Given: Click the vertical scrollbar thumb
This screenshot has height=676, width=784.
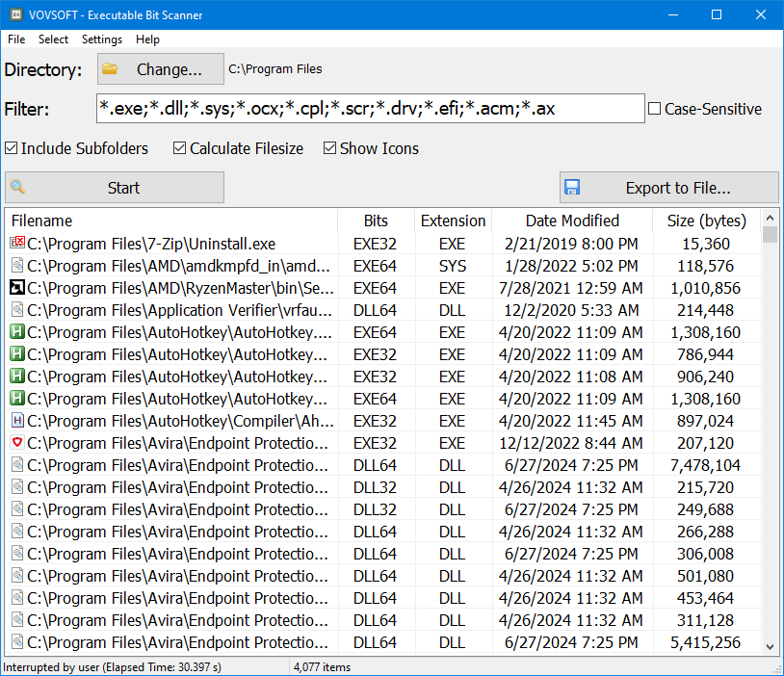Looking at the screenshot, I should point(770,235).
